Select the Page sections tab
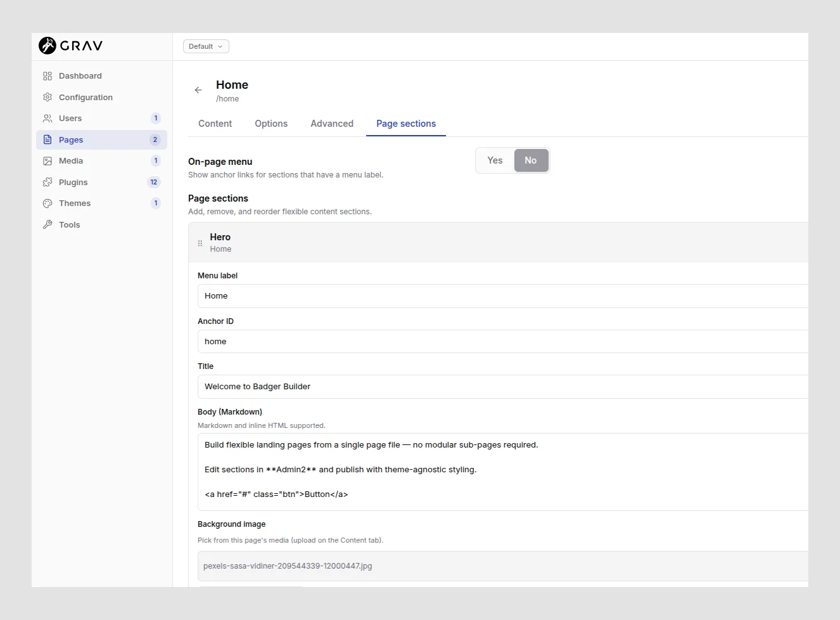The width and height of the screenshot is (840, 620). [406, 124]
